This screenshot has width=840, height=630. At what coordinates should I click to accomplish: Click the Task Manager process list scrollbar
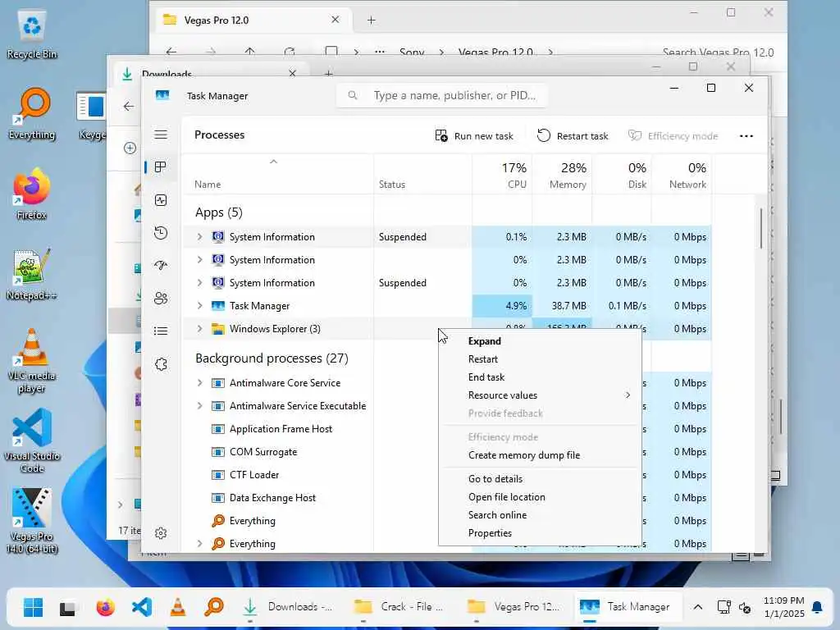[x=760, y=228]
